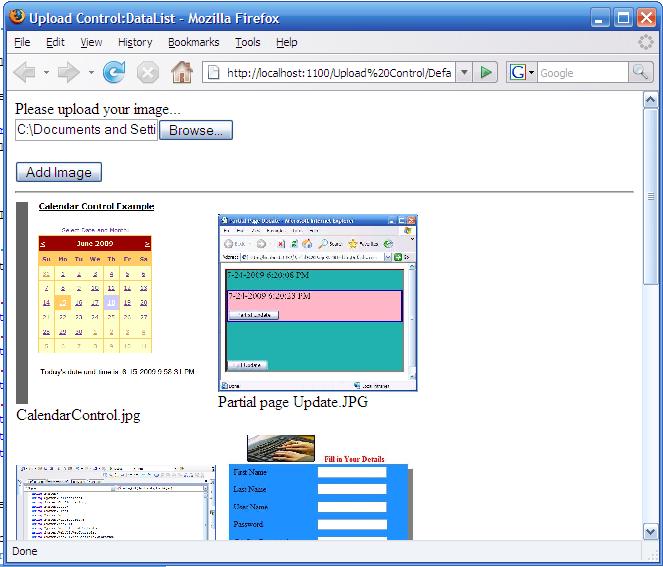
Task: Click the Forward navigation arrow
Action: pos(68,73)
